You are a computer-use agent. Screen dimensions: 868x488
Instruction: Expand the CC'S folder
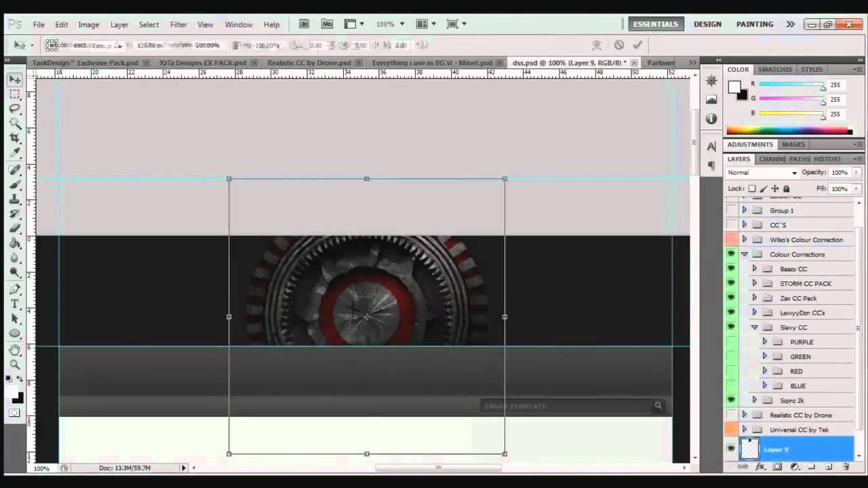pos(744,225)
